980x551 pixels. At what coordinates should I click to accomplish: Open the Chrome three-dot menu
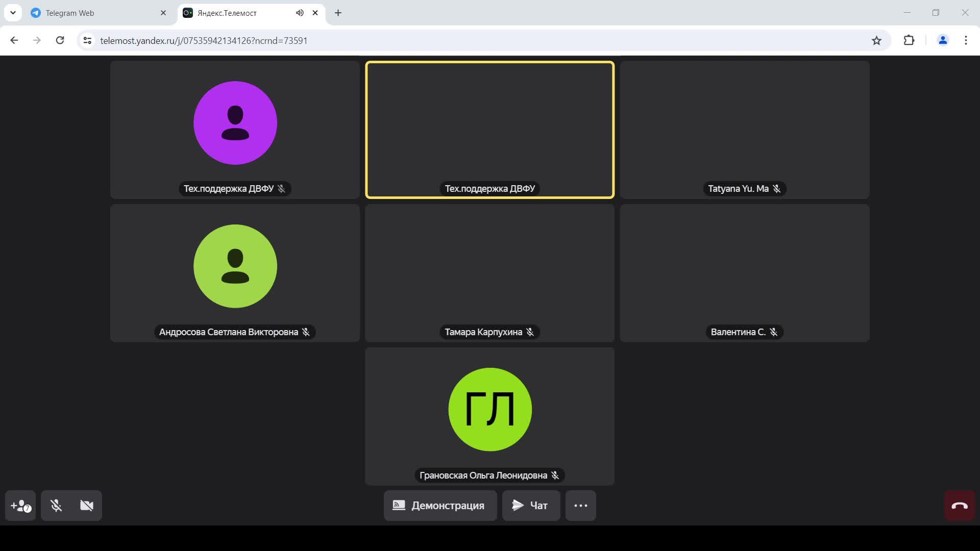[x=965, y=40]
